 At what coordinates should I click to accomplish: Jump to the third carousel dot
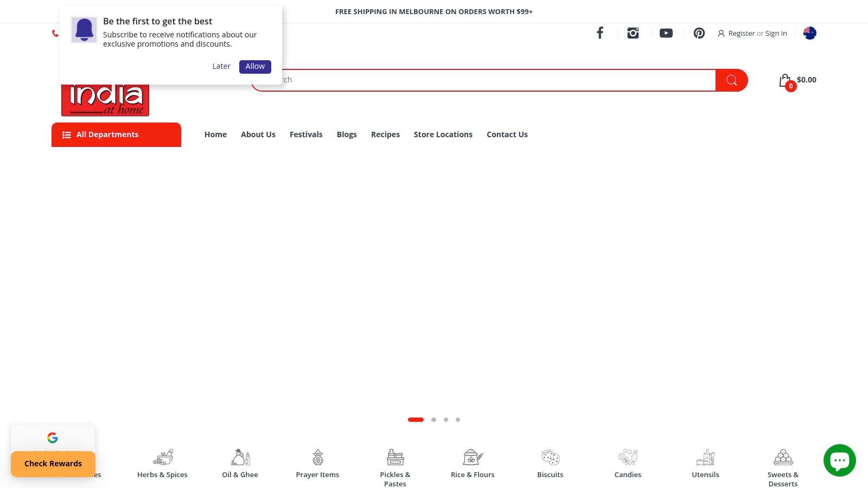(x=446, y=420)
